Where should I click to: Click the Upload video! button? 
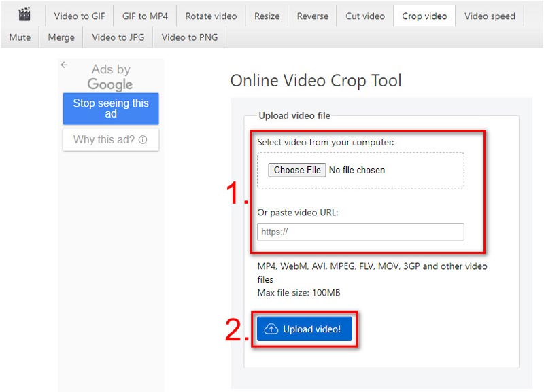point(304,329)
